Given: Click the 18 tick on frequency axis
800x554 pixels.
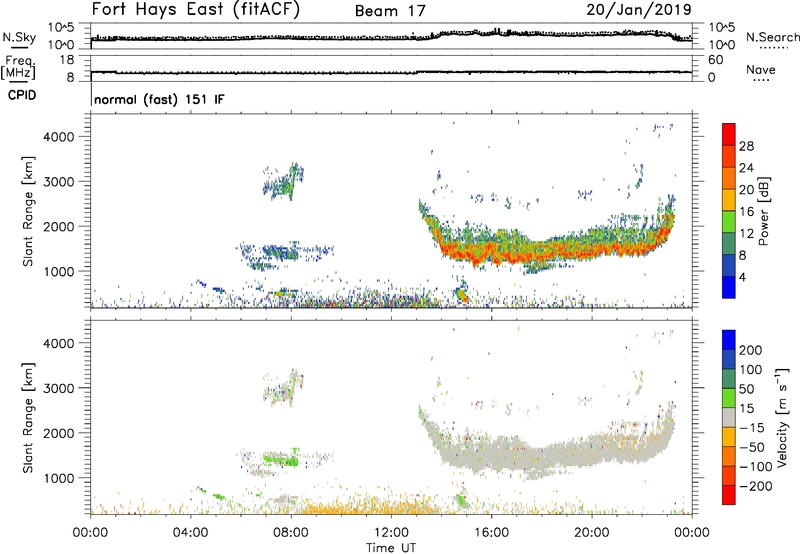Looking at the screenshot, I should point(68,60).
